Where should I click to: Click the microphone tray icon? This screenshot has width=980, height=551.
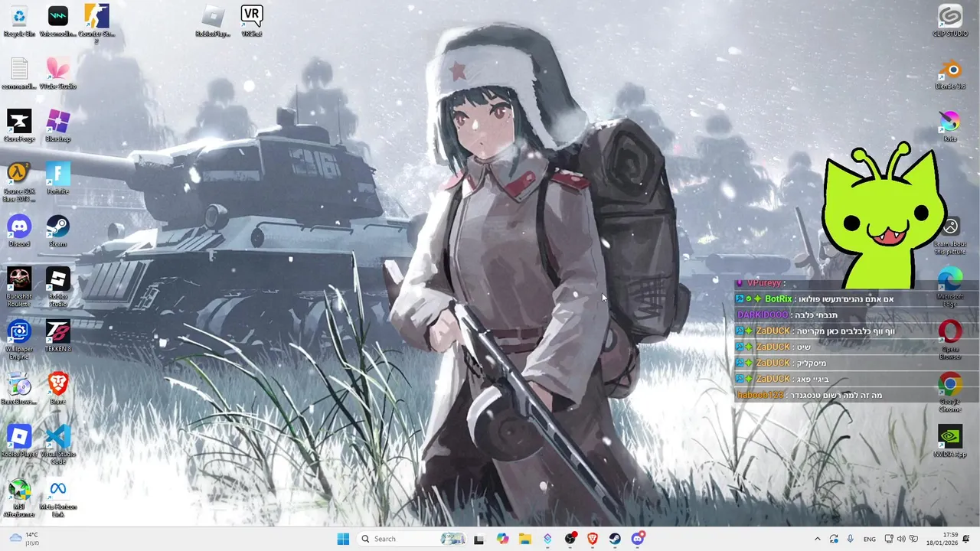pyautogui.click(x=850, y=539)
